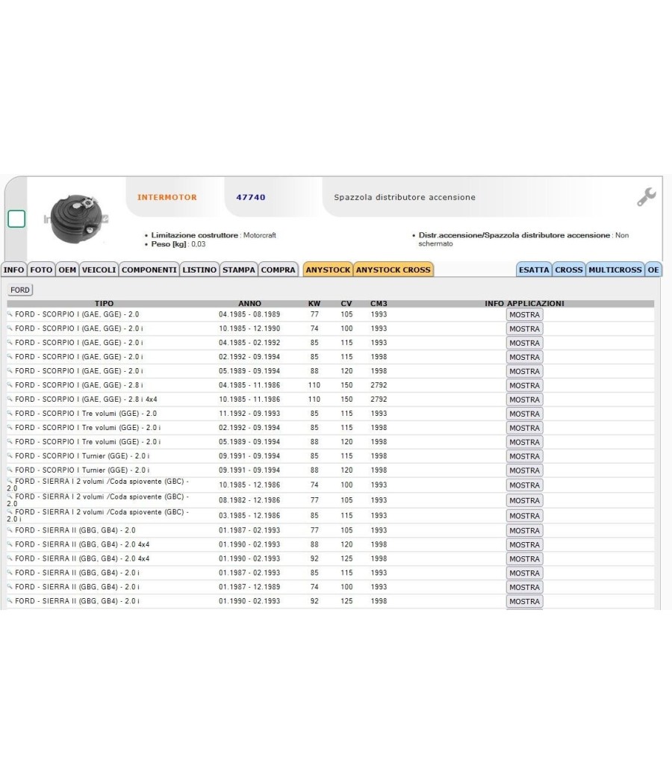Click magnifier icon beside Scorpio I 2.0 i 02.1992 - 09.1994
672x784 pixels.
point(10,356)
